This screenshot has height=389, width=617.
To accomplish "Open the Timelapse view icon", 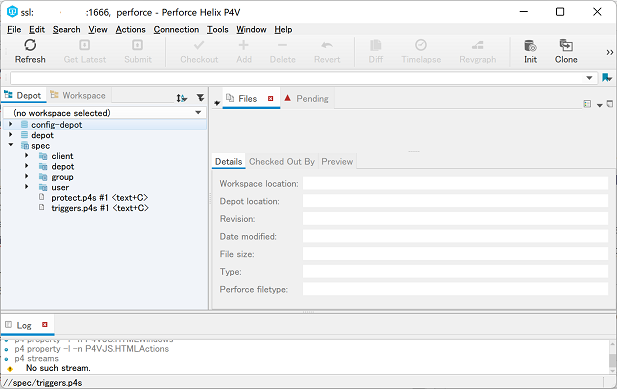I will (421, 45).
